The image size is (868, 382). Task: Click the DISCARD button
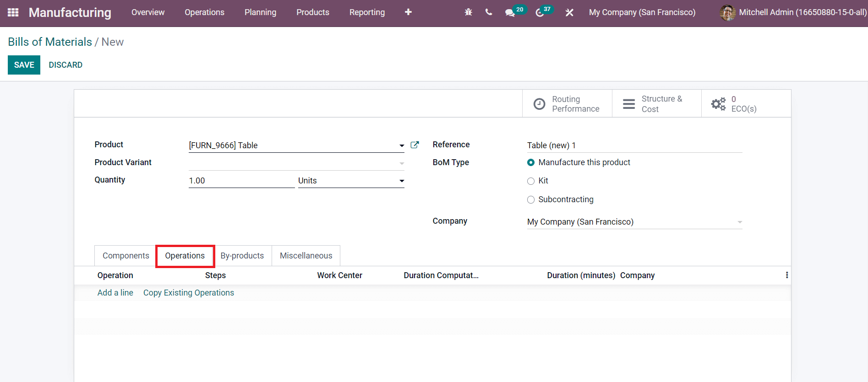[x=66, y=65]
